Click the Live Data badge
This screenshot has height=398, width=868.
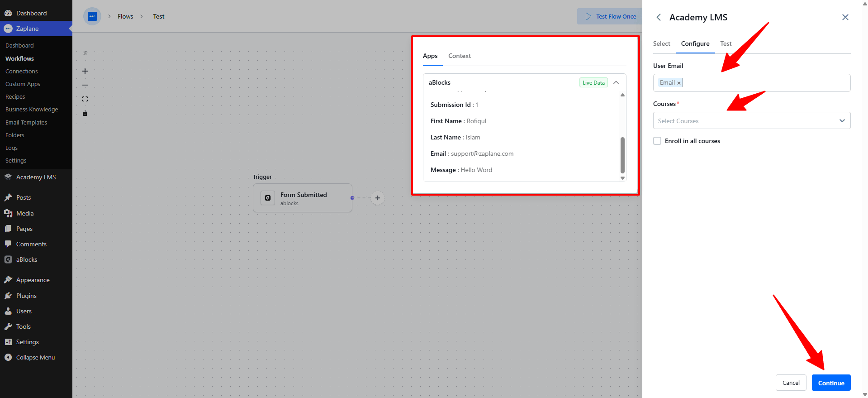click(593, 82)
